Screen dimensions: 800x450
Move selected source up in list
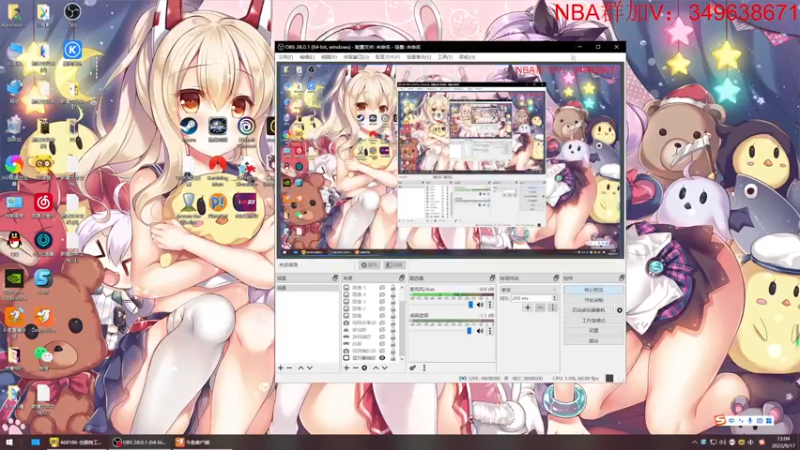pos(376,368)
